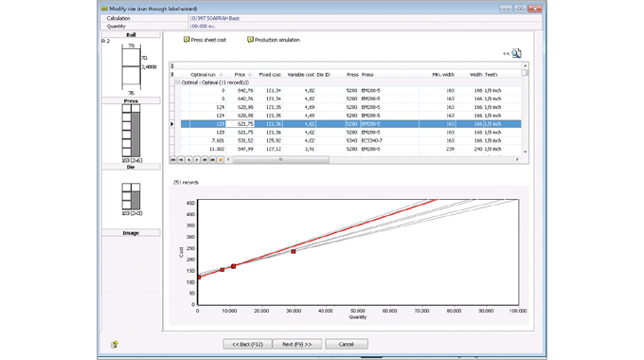Image resolution: width=644 pixels, height=360 pixels.
Task: Jump to first record navigator button
Action: (x=173, y=159)
